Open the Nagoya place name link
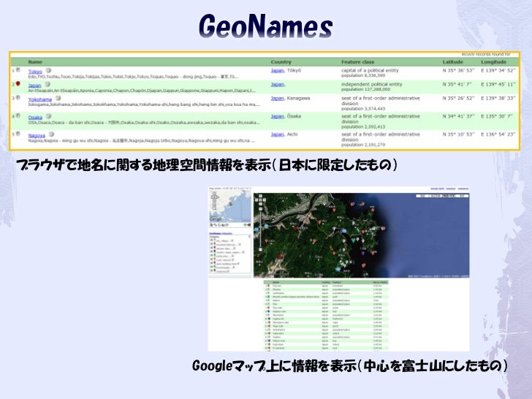532x399 pixels. [37, 135]
